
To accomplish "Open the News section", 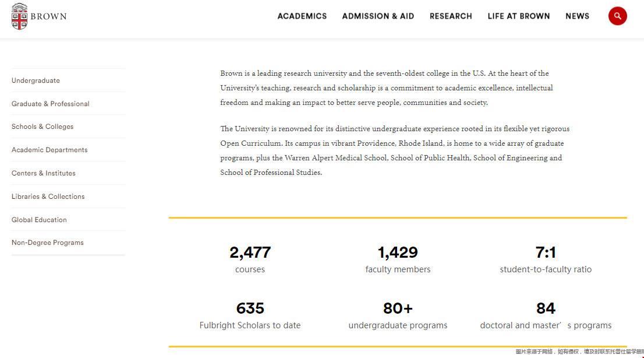I will [x=577, y=16].
